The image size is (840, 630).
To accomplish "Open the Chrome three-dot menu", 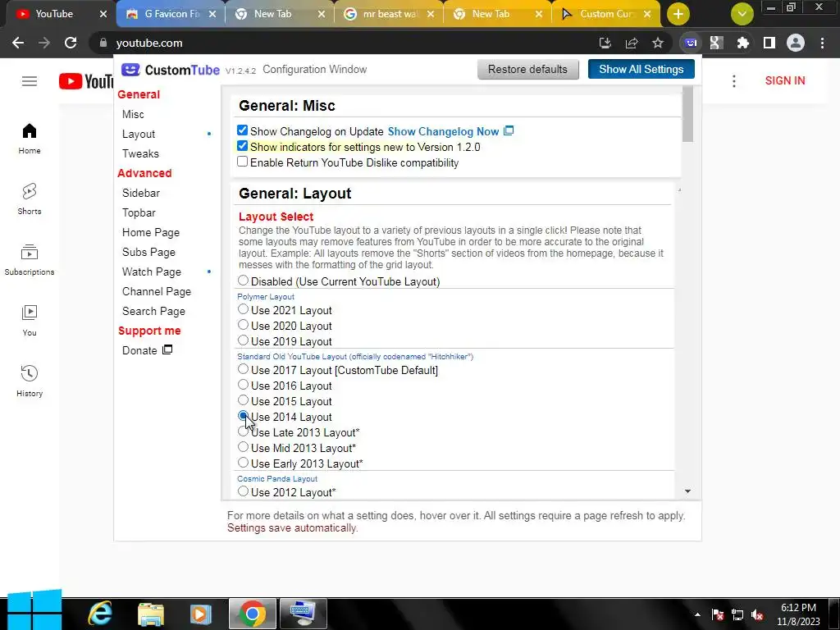I will 822,43.
